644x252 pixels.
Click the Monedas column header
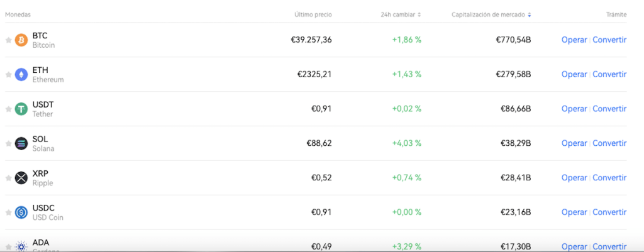pyautogui.click(x=18, y=14)
